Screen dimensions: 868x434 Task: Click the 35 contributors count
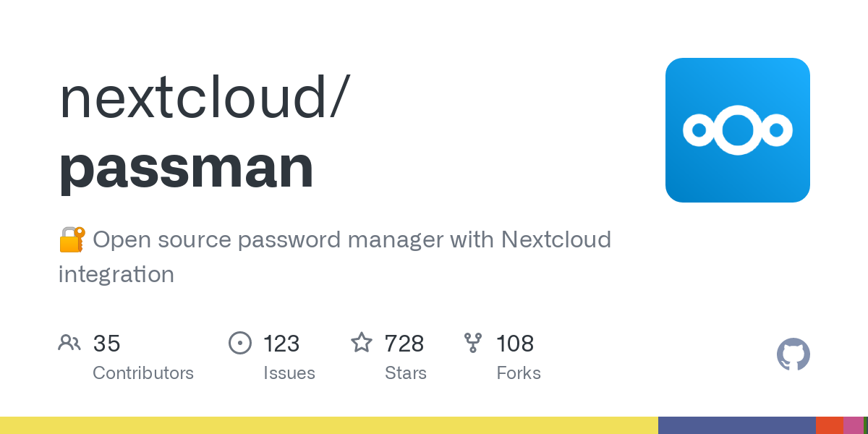click(106, 344)
